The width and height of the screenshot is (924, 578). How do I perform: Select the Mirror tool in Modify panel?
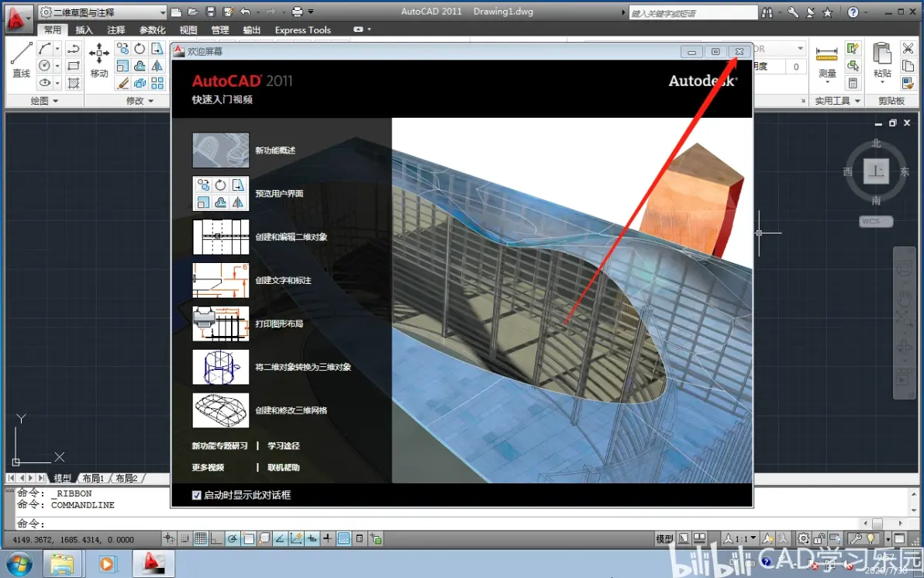pyautogui.click(x=157, y=65)
